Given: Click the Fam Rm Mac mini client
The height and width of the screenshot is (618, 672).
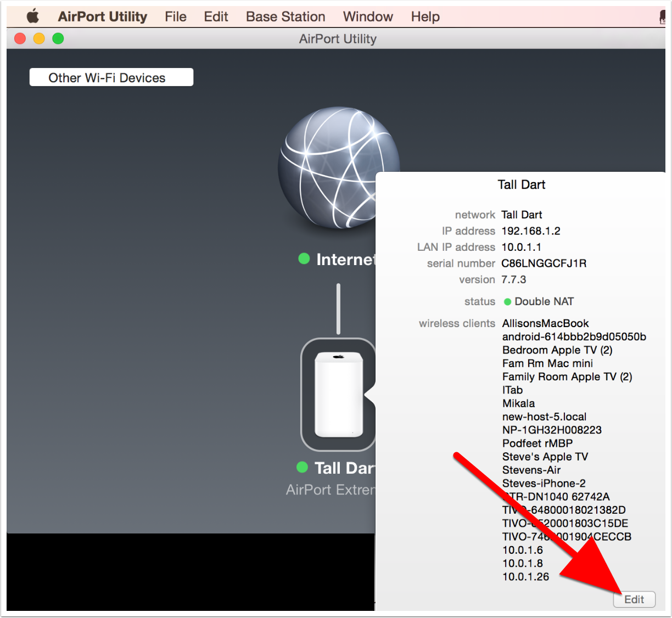Looking at the screenshot, I should [x=547, y=363].
